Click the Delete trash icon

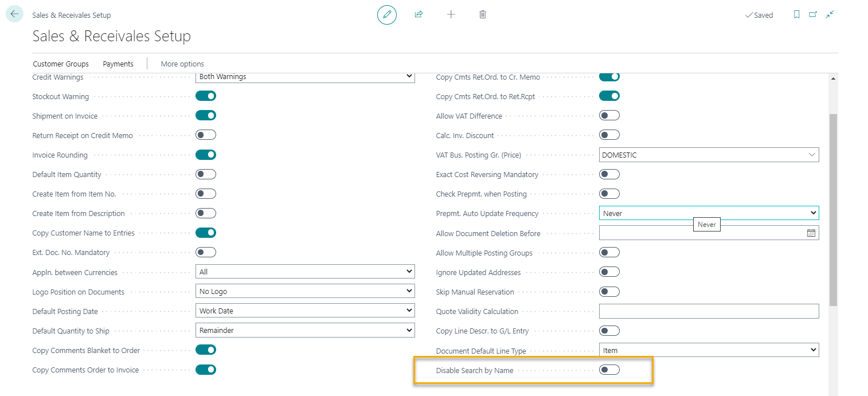point(482,14)
